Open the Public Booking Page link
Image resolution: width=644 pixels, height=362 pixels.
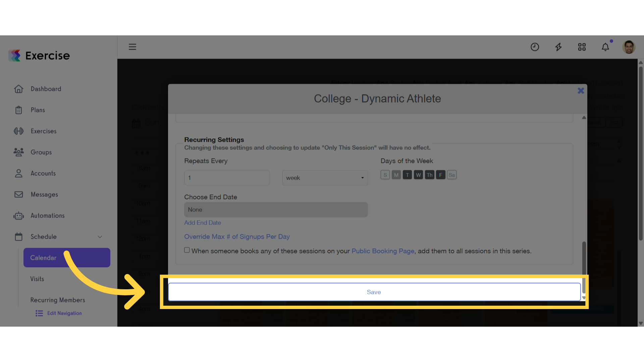(383, 251)
